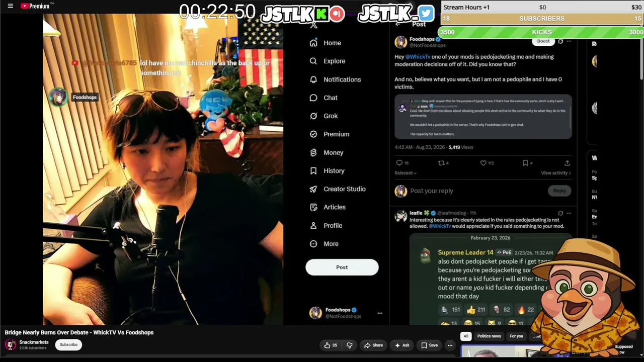Open Foodshops account menu dots in sidebar
The width and height of the screenshot is (644, 362).
tap(380, 313)
